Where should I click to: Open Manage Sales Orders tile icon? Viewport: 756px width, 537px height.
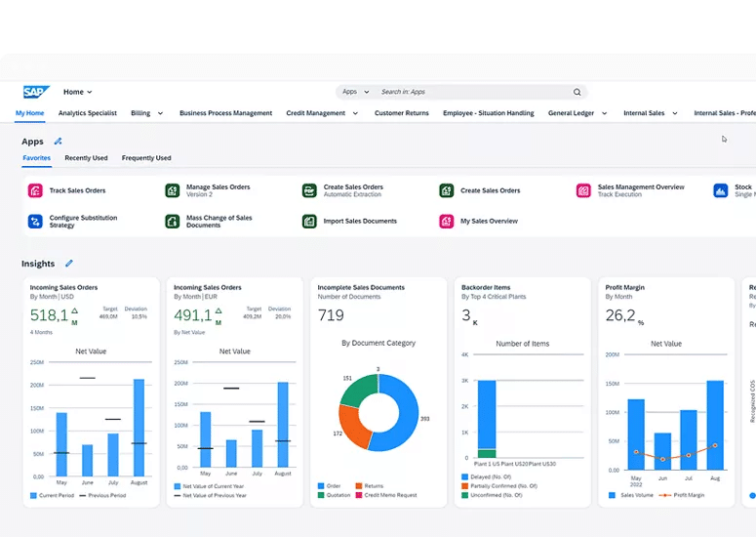(172, 190)
